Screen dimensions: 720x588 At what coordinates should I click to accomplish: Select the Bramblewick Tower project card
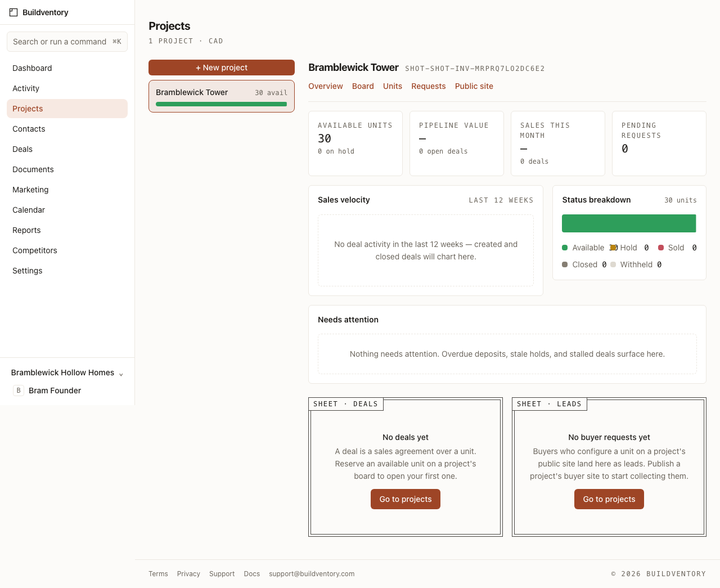pyautogui.click(x=222, y=96)
